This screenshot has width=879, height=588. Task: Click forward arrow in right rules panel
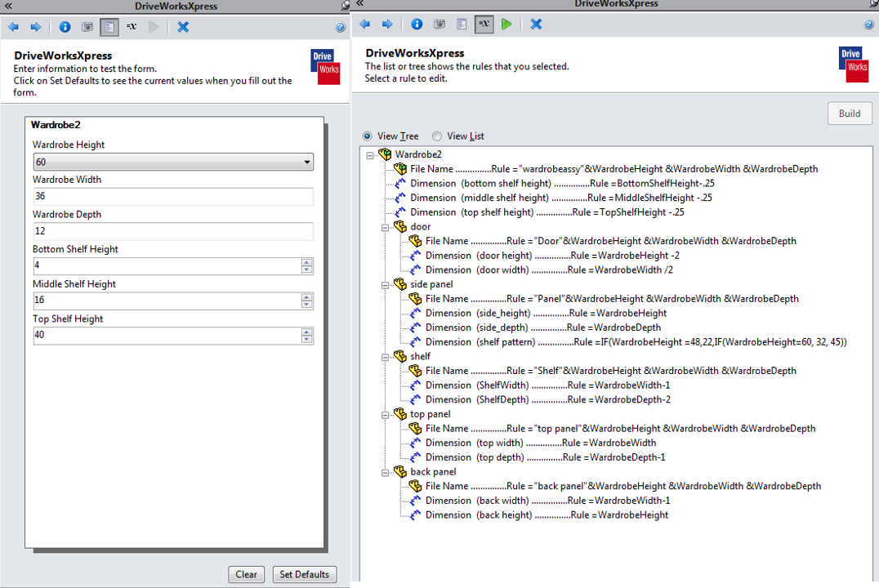pos(387,24)
